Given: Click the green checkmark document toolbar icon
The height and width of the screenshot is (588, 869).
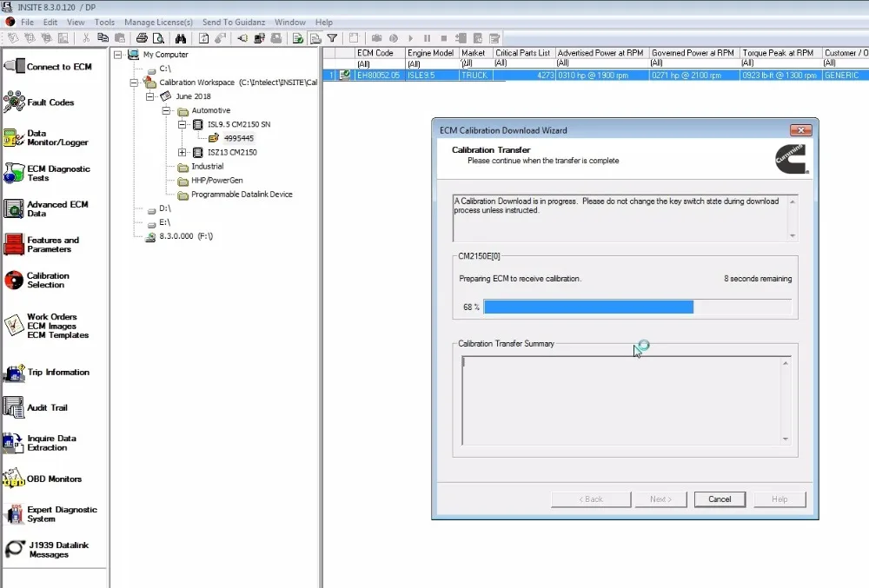Looking at the screenshot, I should 298,38.
